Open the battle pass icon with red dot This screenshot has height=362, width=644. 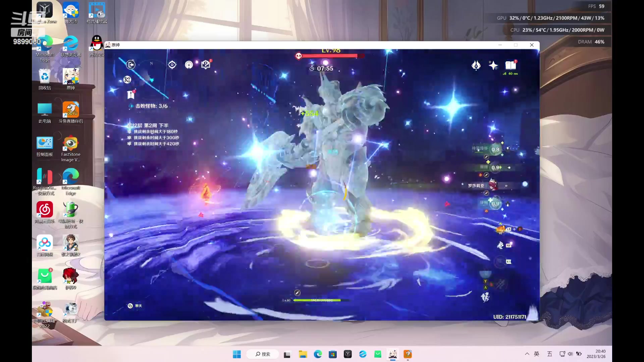click(206, 64)
